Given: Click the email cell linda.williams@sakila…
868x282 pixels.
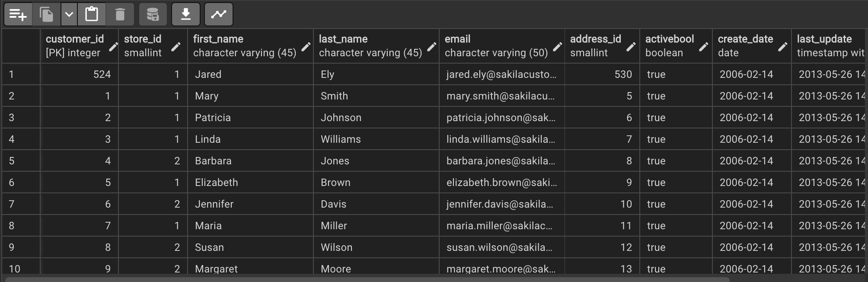Looking at the screenshot, I should coord(502,139).
